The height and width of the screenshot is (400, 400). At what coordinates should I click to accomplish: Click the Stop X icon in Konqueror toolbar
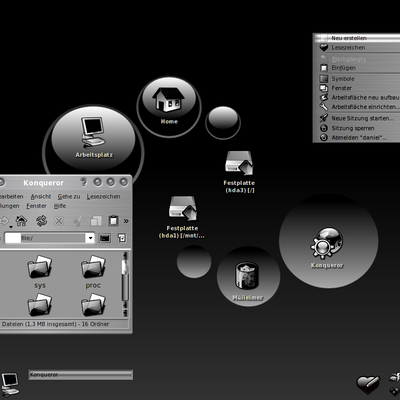point(59,221)
